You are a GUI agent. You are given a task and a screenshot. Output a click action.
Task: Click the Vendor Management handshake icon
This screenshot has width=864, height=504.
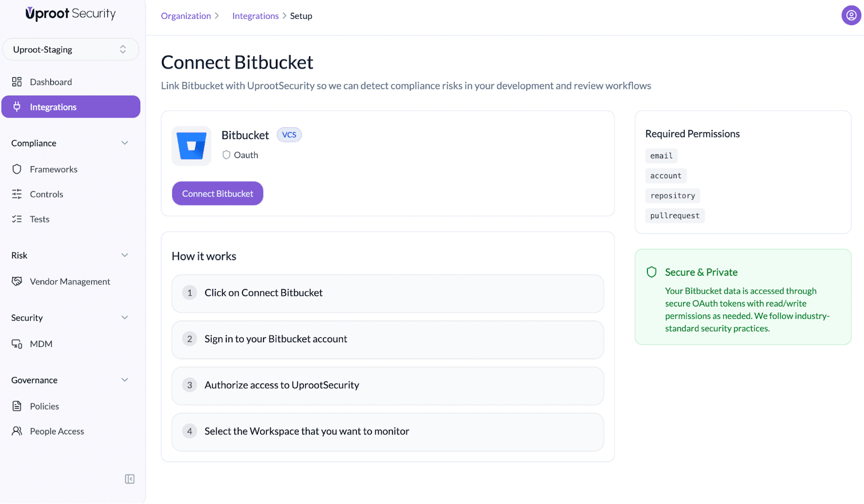tap(17, 282)
